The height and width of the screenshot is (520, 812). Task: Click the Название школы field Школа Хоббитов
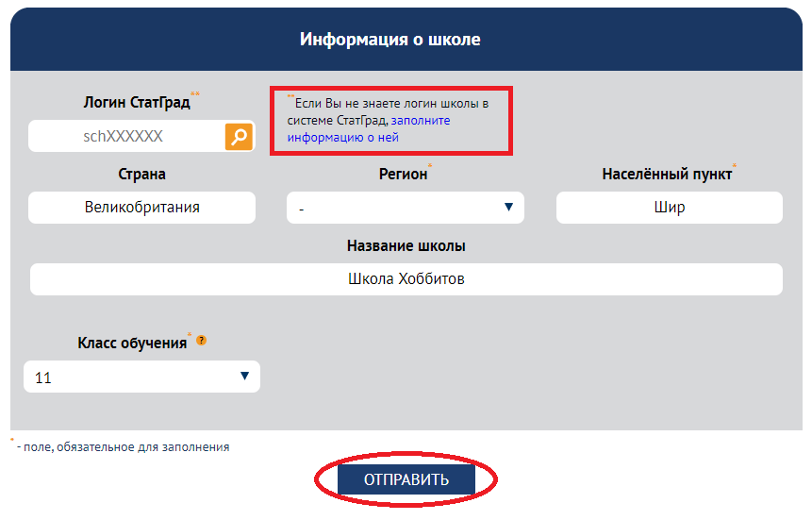coord(406,279)
